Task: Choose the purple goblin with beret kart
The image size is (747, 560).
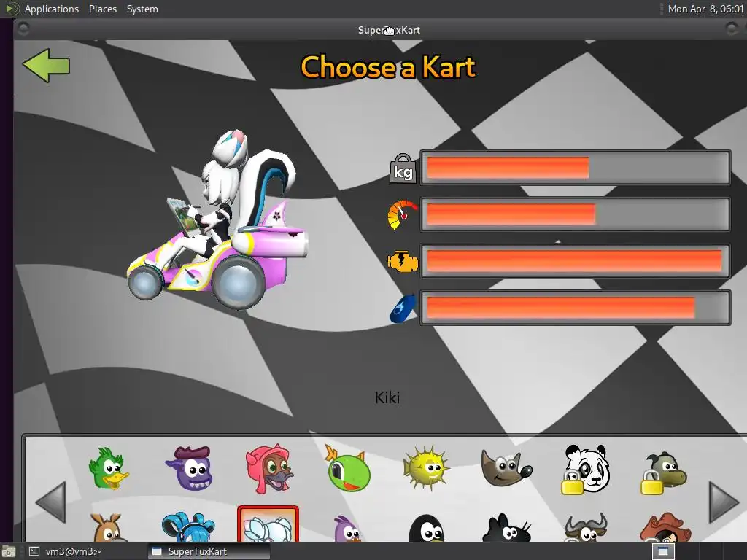Action: [x=189, y=468]
